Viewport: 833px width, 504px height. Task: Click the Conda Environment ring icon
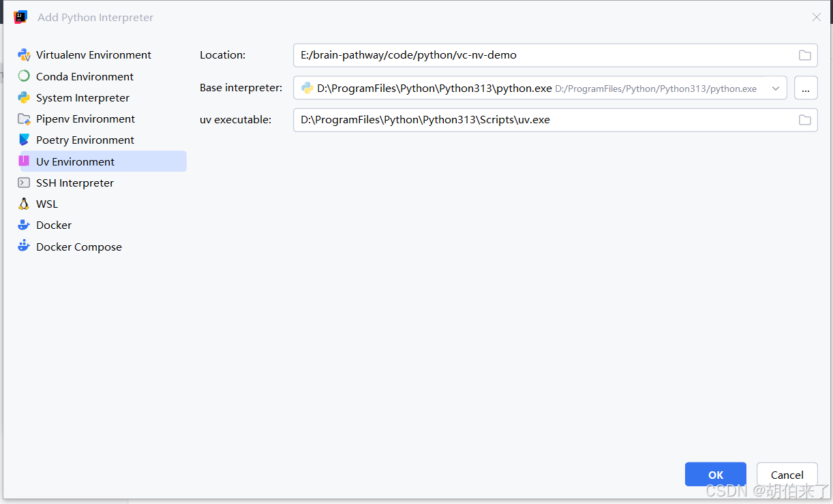[24, 76]
